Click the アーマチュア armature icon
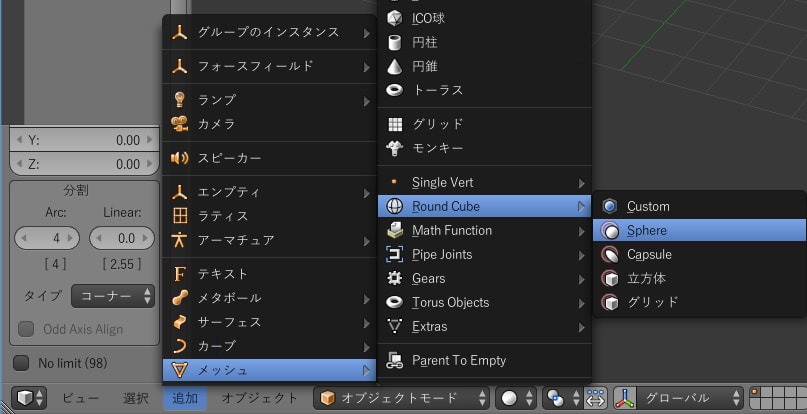807x414 pixels. coord(180,240)
